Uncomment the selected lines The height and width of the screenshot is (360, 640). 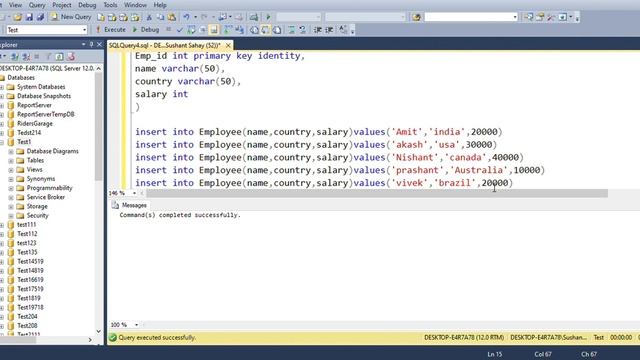pos(303,30)
